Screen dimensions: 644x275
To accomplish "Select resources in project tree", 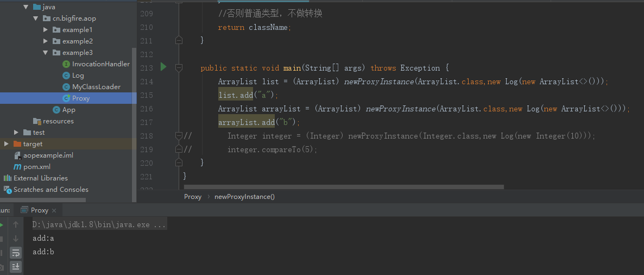I will (58, 121).
